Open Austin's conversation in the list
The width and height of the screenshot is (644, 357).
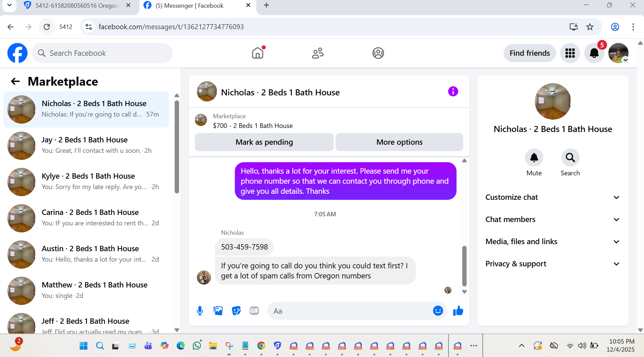pos(86,255)
